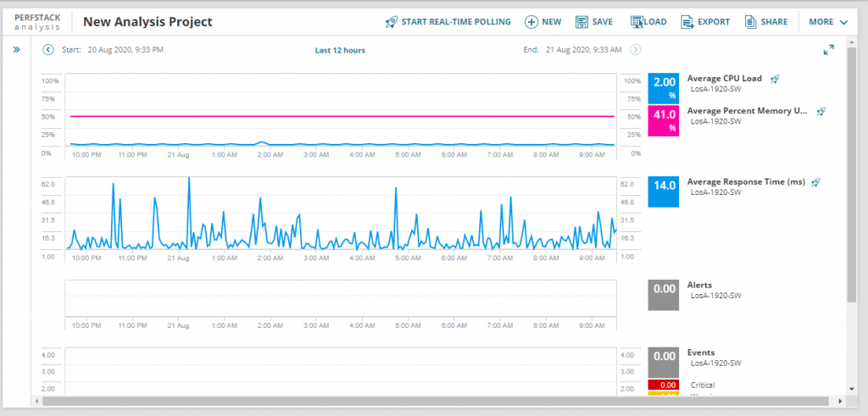The image size is (868, 416).
Task: Shift the time range backward
Action: pyautogui.click(x=48, y=50)
